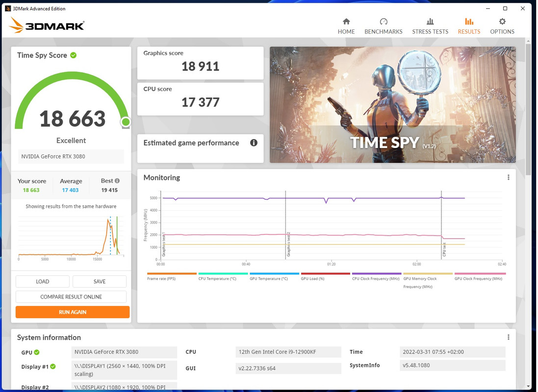Toggle GPU Load (%) legend series
Image resolution: width=538 pixels, height=392 pixels.
coord(325,277)
